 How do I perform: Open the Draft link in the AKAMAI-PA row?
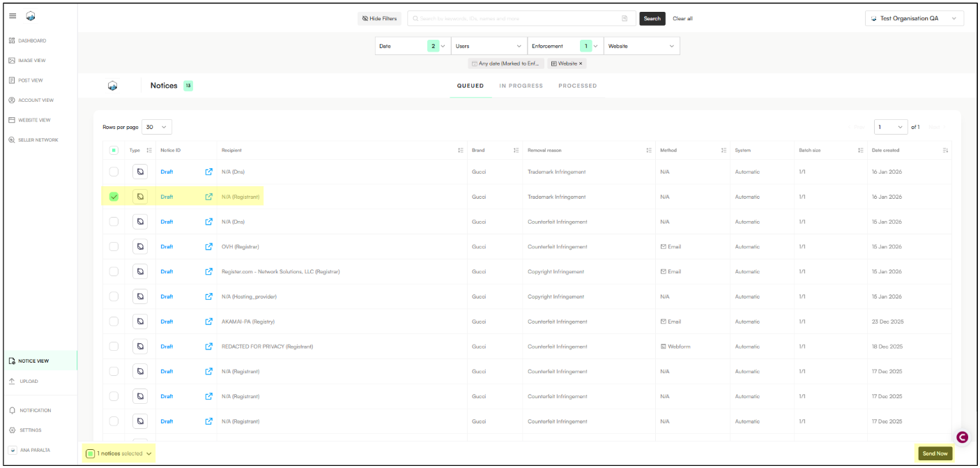point(167,322)
